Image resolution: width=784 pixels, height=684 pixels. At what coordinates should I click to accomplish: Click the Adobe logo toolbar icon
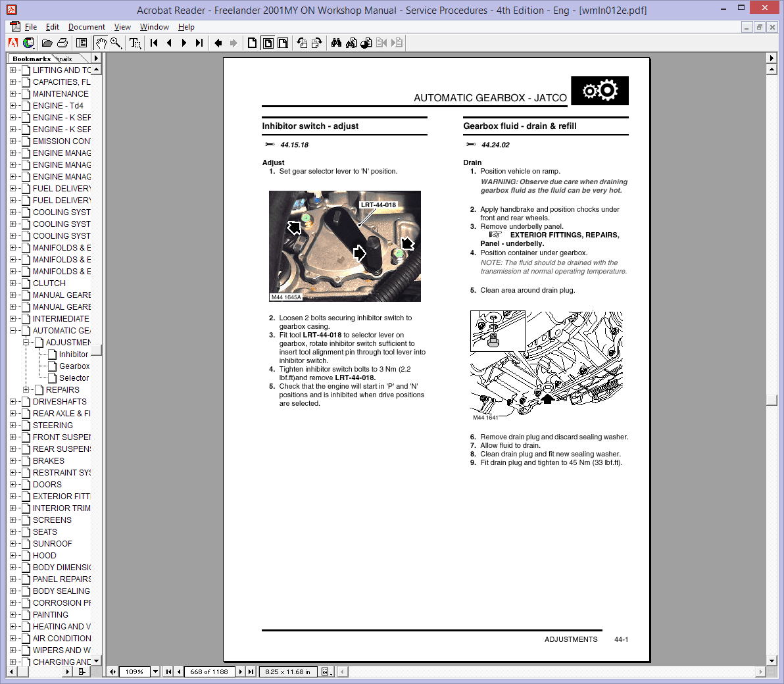(x=14, y=43)
